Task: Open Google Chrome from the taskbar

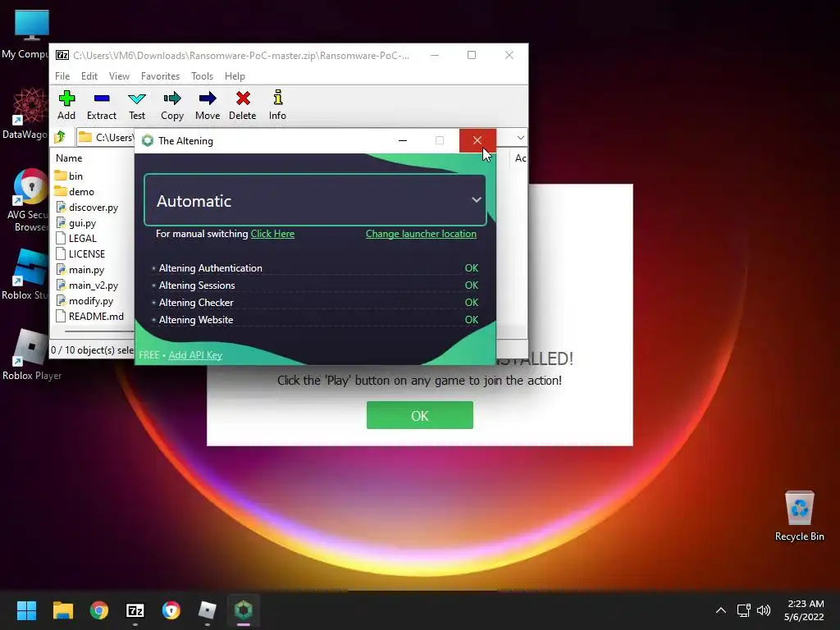Action: tap(99, 610)
